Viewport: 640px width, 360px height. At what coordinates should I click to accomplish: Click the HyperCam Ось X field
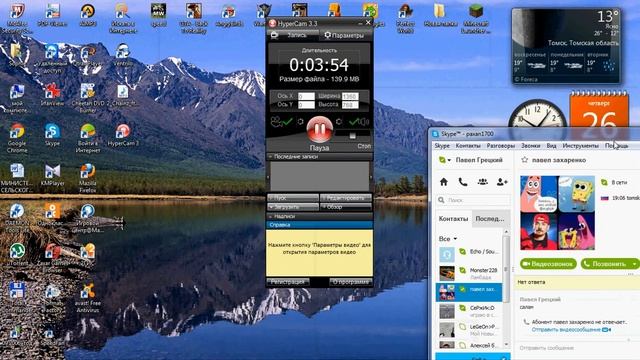306,96
